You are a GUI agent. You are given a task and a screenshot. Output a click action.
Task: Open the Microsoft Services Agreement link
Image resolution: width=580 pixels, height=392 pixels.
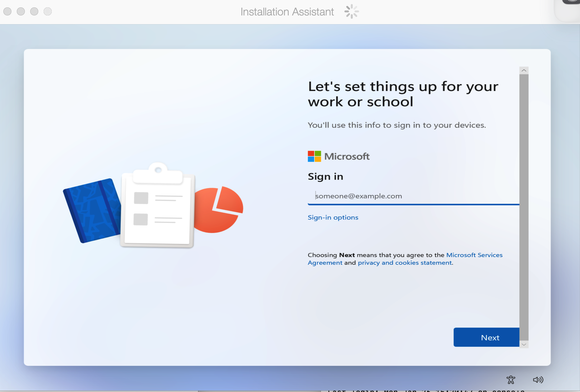[405, 259]
